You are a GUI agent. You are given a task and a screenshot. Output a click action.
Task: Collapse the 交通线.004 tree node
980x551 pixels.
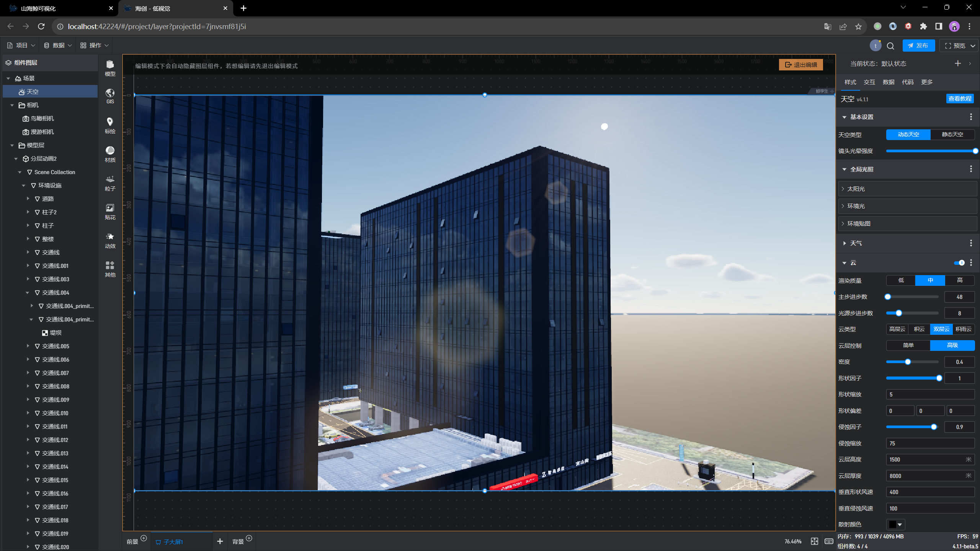pyautogui.click(x=27, y=293)
